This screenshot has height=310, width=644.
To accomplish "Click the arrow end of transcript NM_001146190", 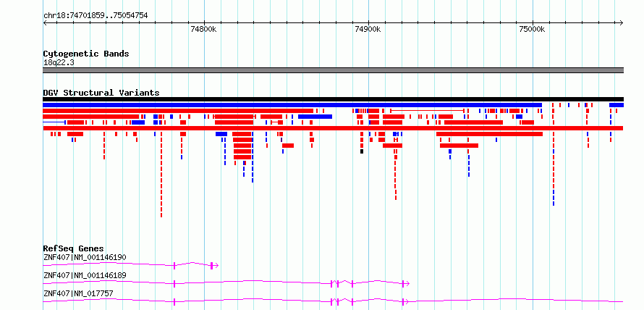I will click(216, 266).
